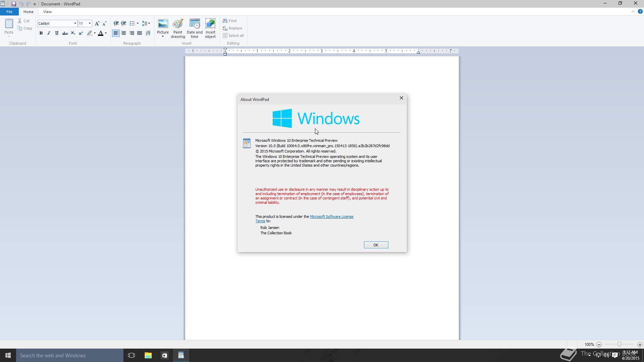Click Replace in the Editing group
Viewport: 644px width, 362px height.
(232, 28)
